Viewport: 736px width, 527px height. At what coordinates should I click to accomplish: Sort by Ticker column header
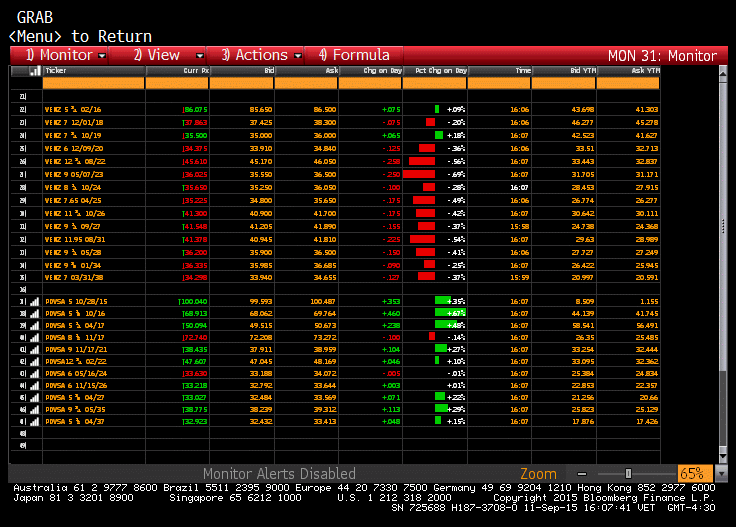(x=94, y=71)
